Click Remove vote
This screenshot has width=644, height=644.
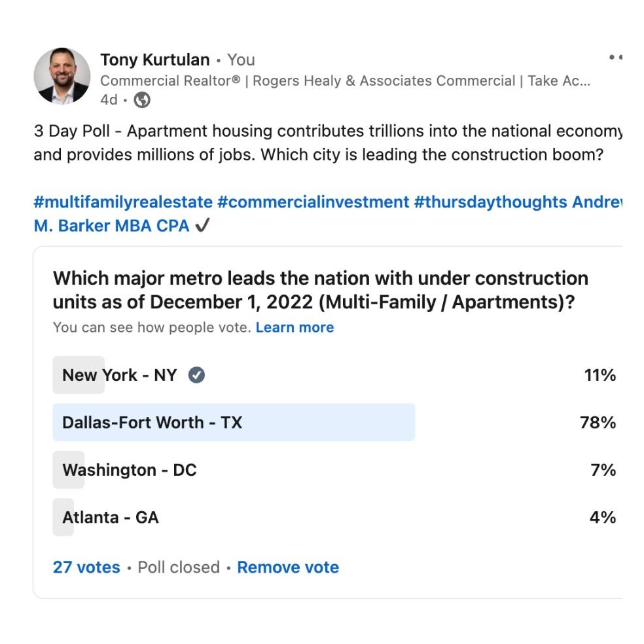pyautogui.click(x=288, y=567)
